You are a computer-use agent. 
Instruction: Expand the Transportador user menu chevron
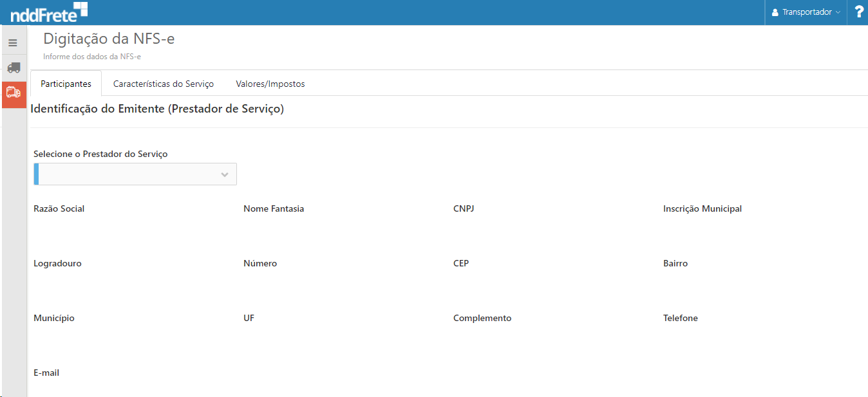tap(838, 12)
